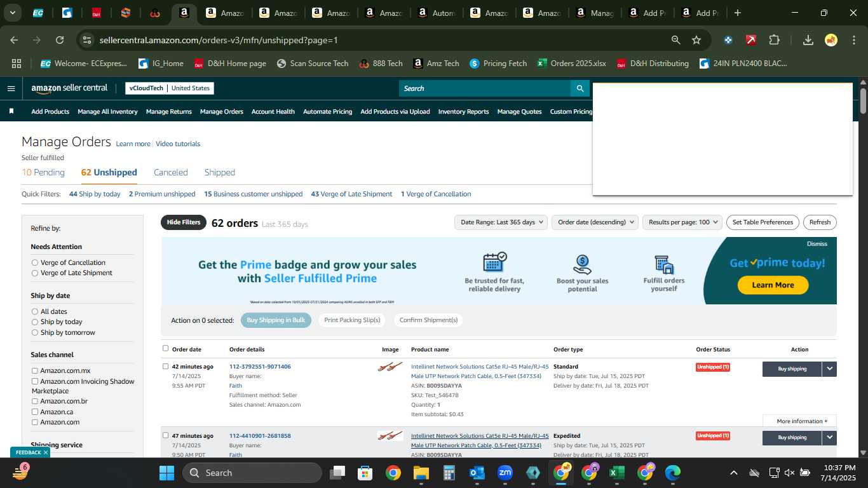The width and height of the screenshot is (868, 488).
Task: Open the Calculator app in the taskbar
Action: (x=449, y=473)
